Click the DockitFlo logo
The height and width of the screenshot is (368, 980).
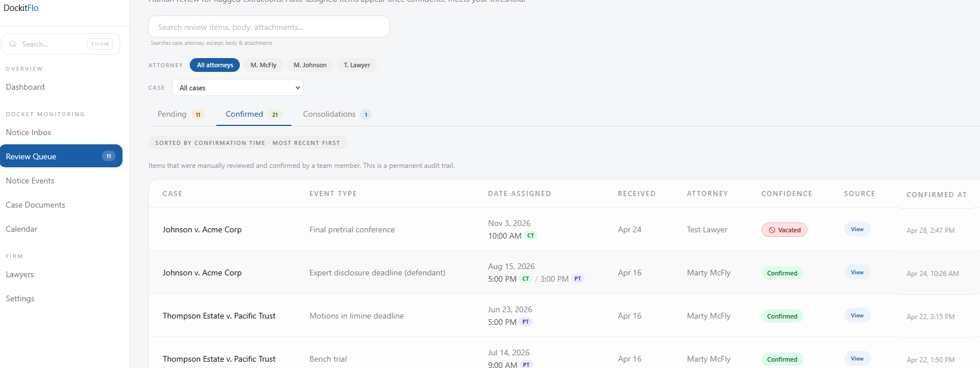coord(21,8)
